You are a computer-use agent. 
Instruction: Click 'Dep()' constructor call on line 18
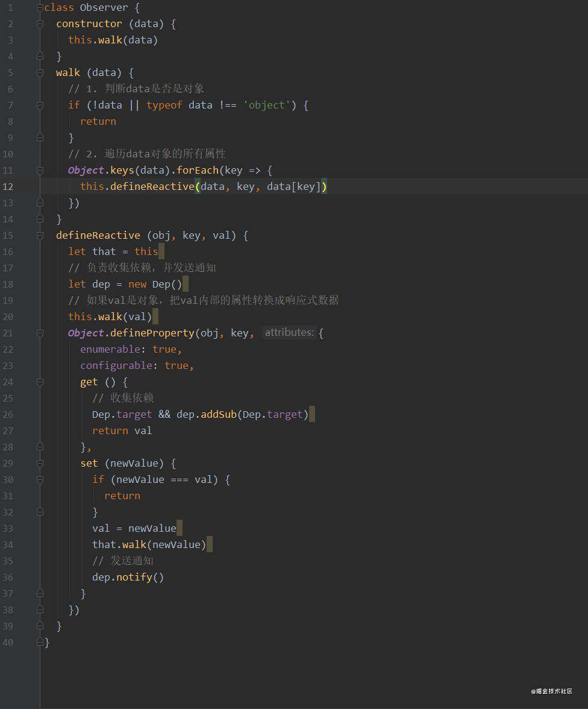point(167,285)
